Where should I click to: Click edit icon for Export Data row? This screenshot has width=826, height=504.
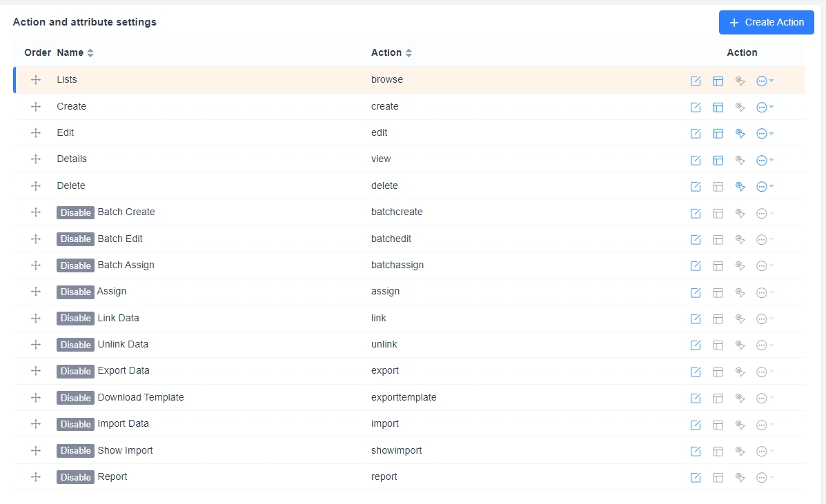(696, 372)
